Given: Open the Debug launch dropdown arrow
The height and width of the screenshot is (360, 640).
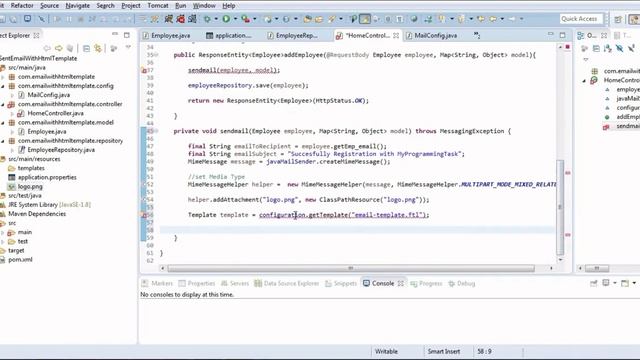Looking at the screenshot, I should click(216, 19).
